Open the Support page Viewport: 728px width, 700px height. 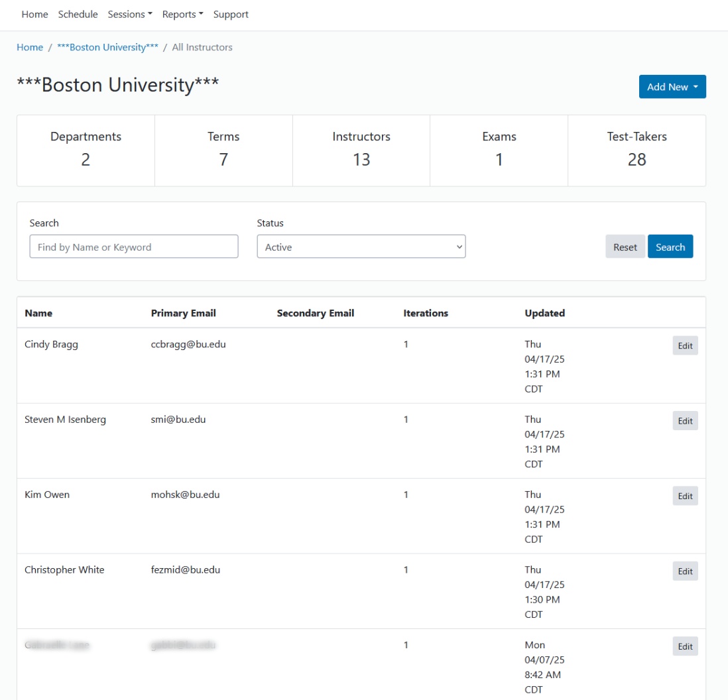coord(231,15)
